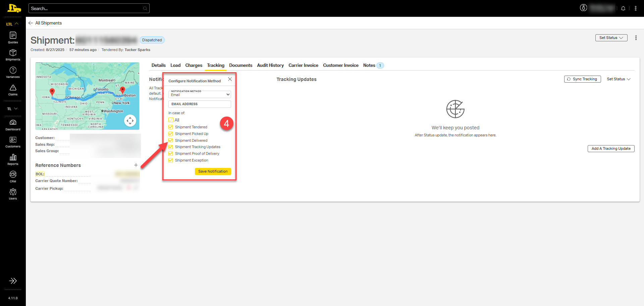Click the accessibility icon in the top bar
This screenshot has width=644, height=306.
(584, 8)
